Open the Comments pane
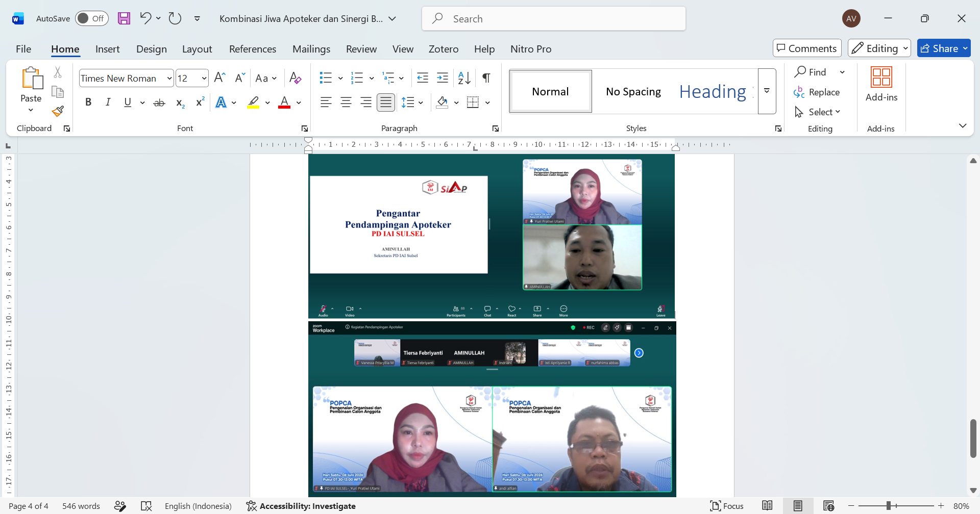This screenshot has width=980, height=514. pos(807,48)
